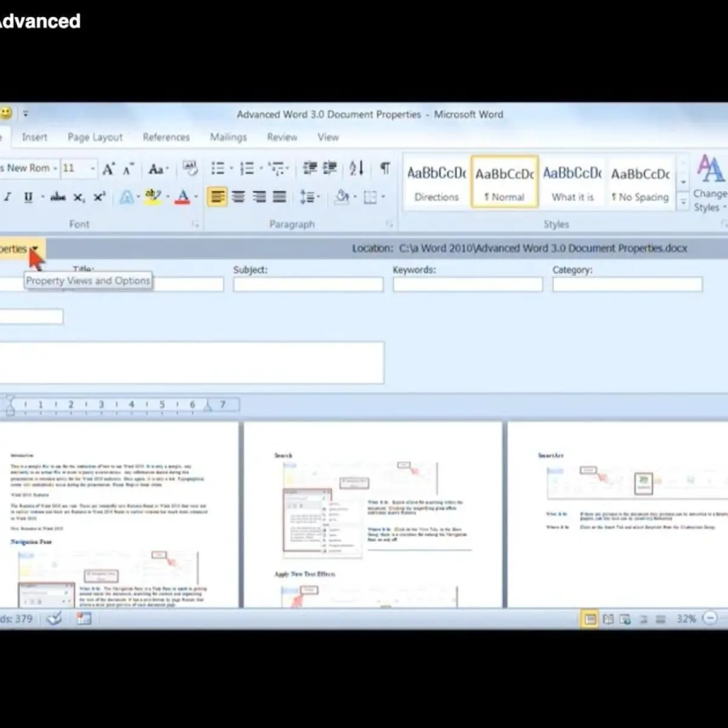Viewport: 728px width, 728px height.
Task: Go to the Review tab
Action: tap(282, 137)
